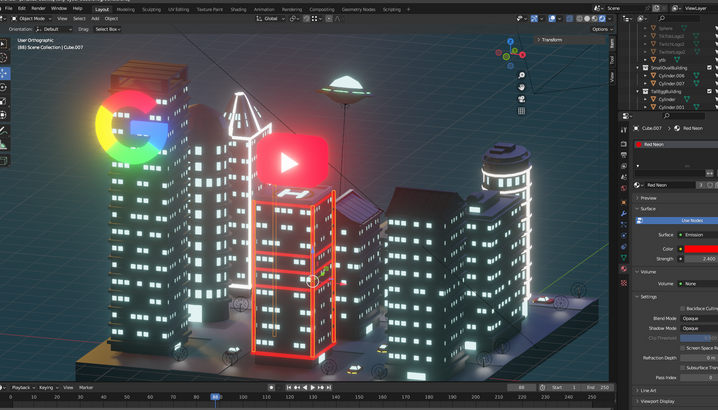Screen dimensions: 718x410
Task: Open the Texture properties checker tab
Action: [x=624, y=283]
